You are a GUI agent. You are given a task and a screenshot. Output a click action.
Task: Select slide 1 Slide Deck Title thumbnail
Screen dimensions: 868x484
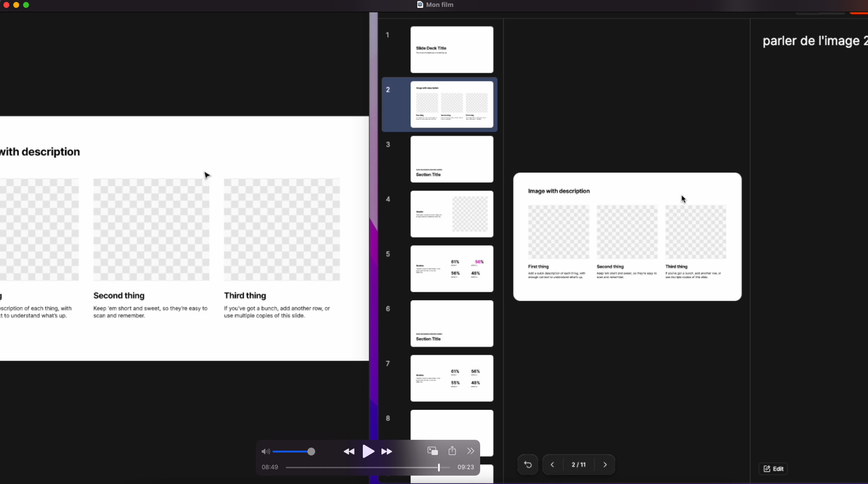pos(452,50)
